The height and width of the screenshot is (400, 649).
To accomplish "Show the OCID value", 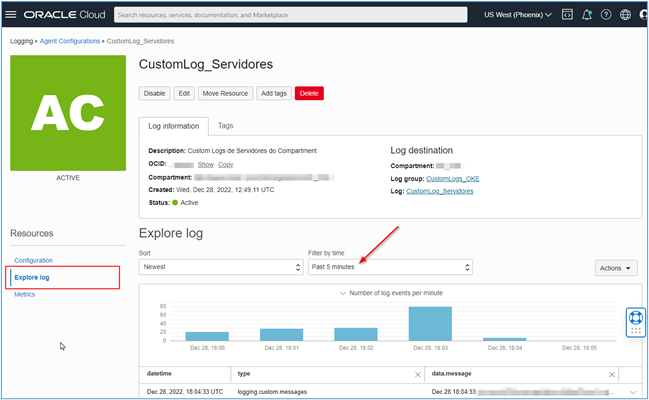I will click(x=205, y=164).
